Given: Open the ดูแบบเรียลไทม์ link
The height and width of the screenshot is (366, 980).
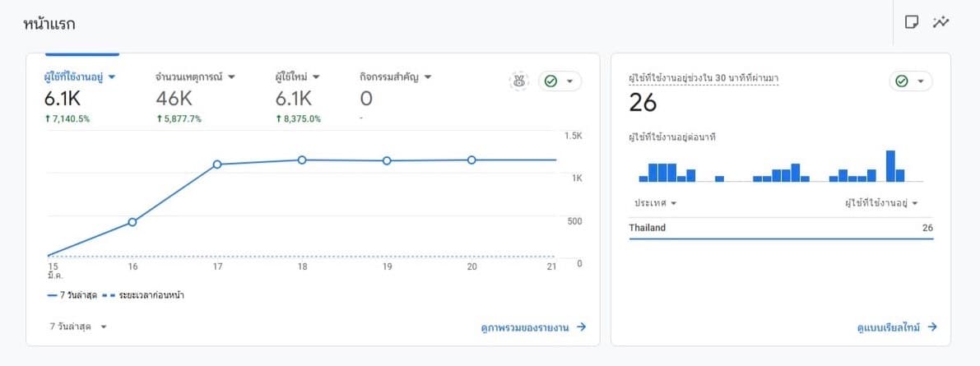Looking at the screenshot, I should point(896,327).
